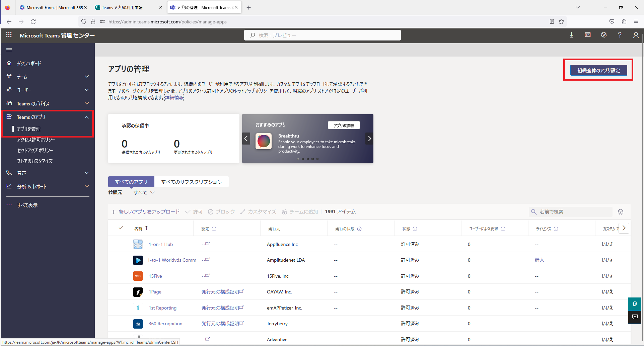The width and height of the screenshot is (644, 348).
Task: Collapse navigation with the hamburger icon
Action: tap(9, 50)
